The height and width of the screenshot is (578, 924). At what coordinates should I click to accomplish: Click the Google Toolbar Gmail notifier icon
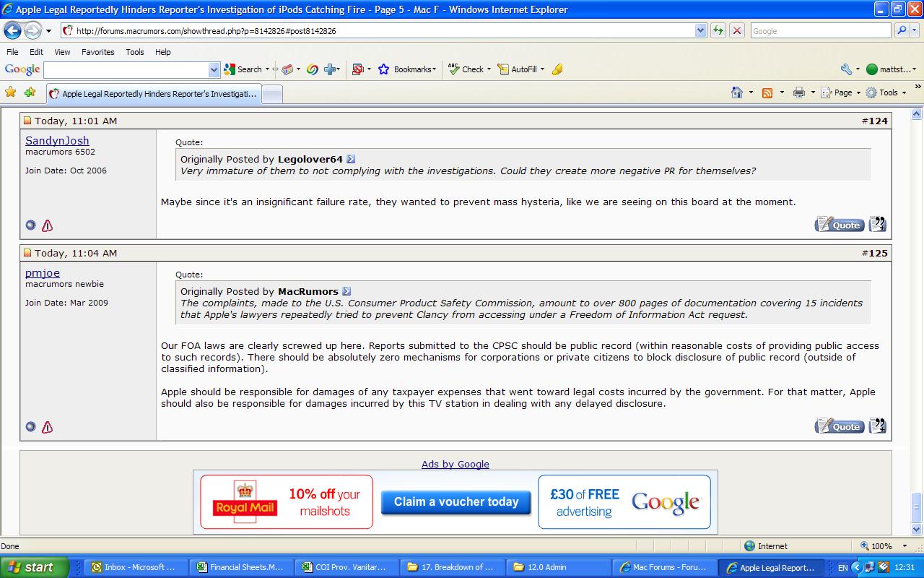[x=287, y=69]
